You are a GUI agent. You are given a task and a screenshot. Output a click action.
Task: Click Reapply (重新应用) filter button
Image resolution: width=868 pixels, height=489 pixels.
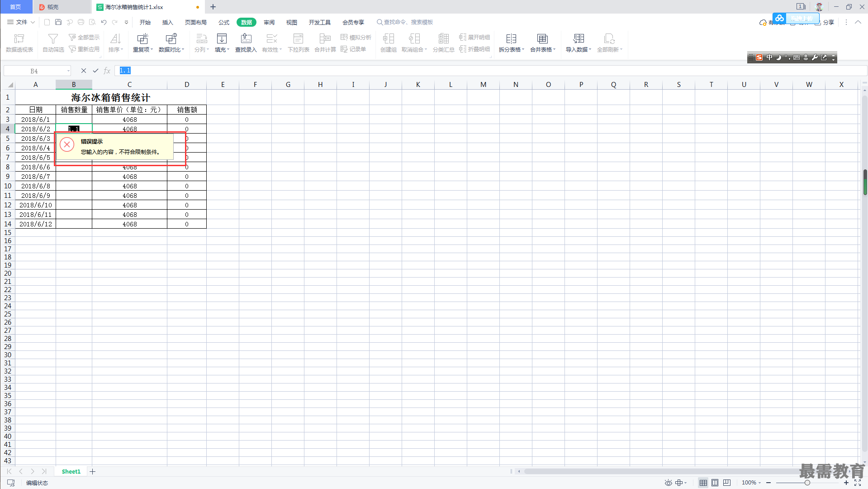click(x=84, y=49)
